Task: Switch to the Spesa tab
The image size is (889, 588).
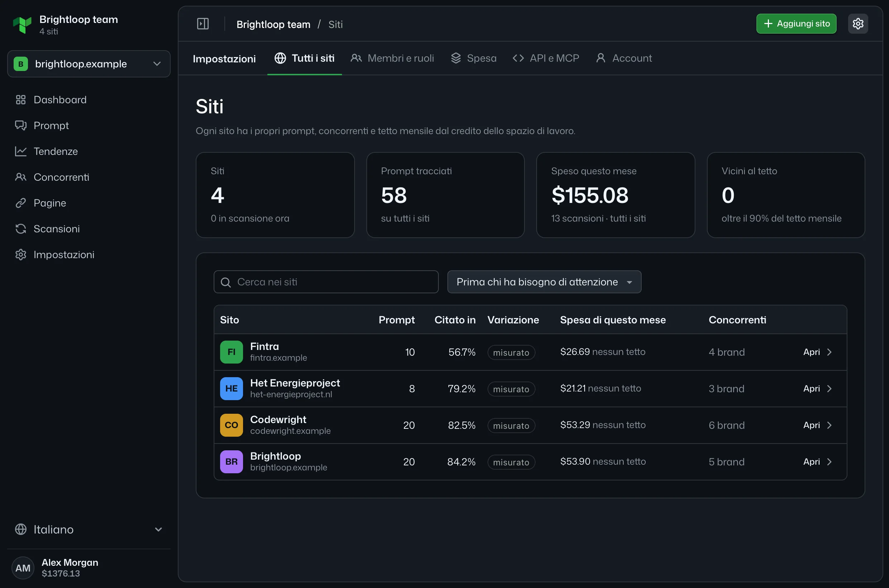Action: (x=474, y=58)
